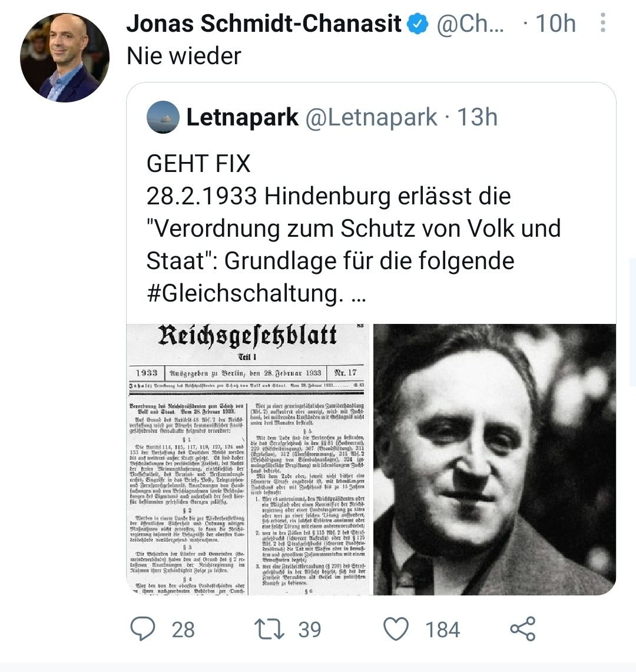Click the retweet arrows icon
Screen dimensions: 636x672
(269, 628)
